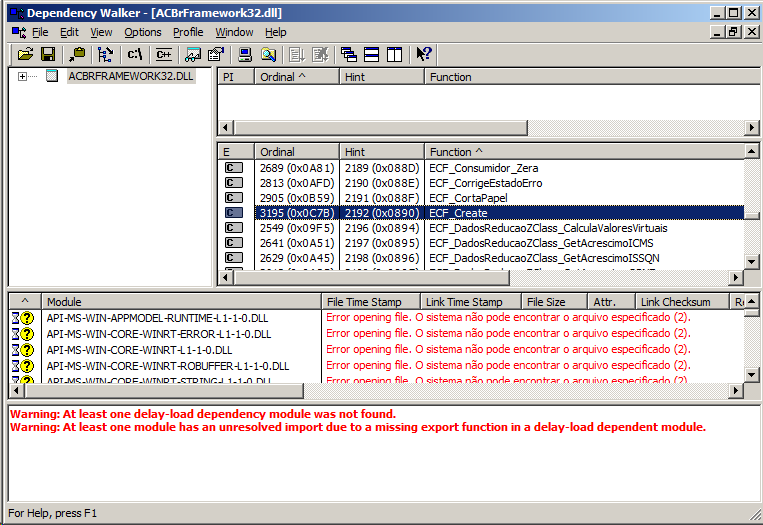This screenshot has width=763, height=525.
Task: Click the Save floppy disk icon
Action: click(48, 54)
